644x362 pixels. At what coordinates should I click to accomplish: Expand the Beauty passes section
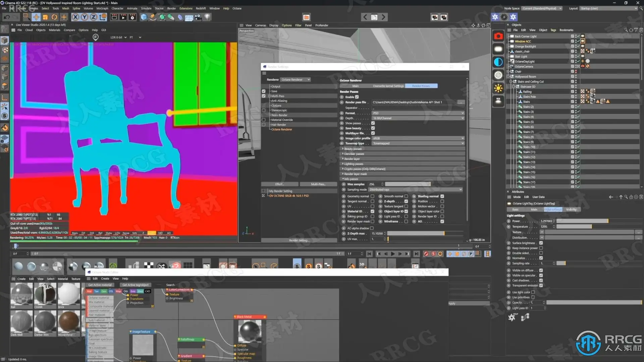click(353, 149)
